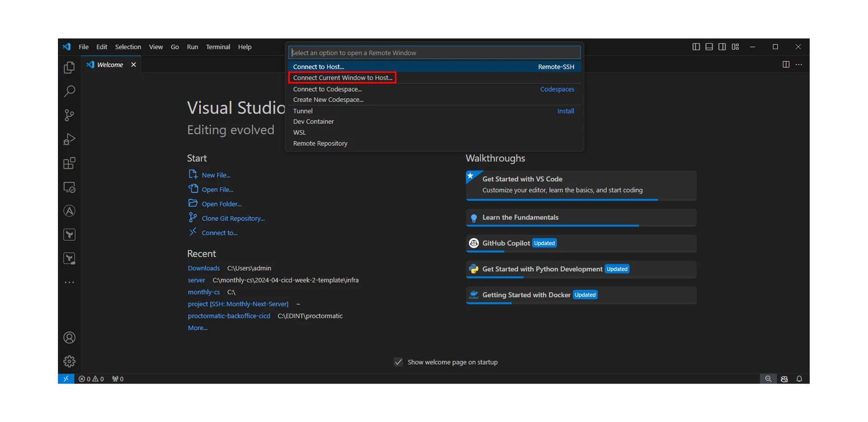The width and height of the screenshot is (868, 422).
Task: Open the Manage gear icon
Action: point(69,361)
